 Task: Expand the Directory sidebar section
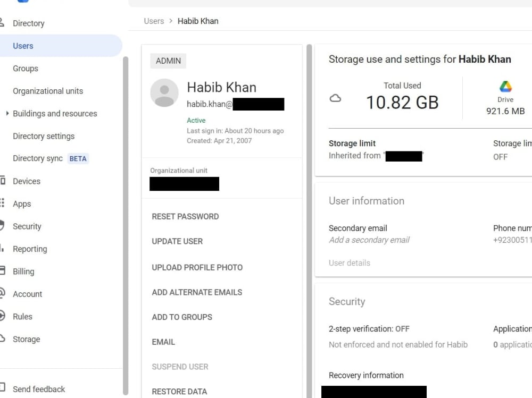29,23
